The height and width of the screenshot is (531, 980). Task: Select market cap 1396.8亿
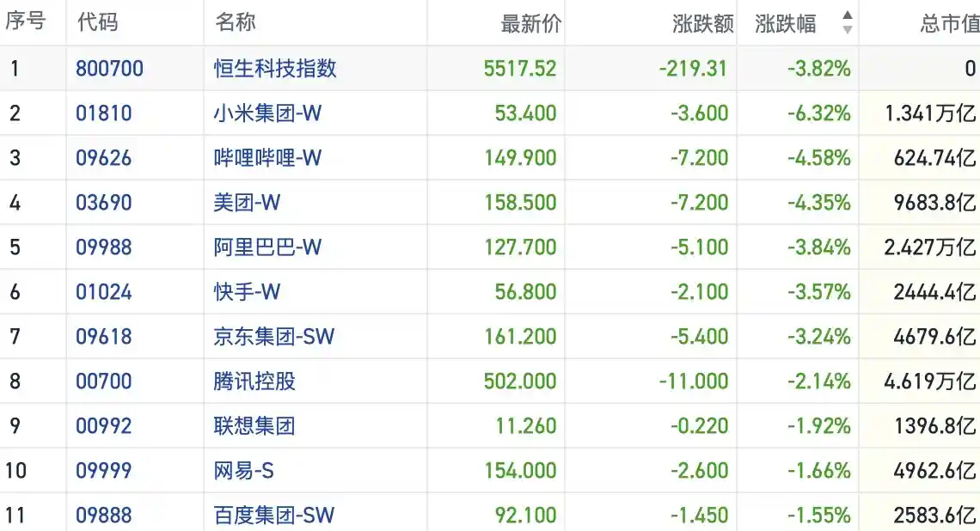(935, 426)
